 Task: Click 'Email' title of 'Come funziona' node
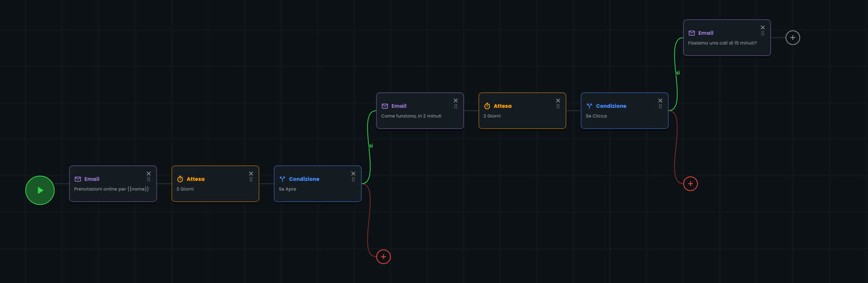tap(399, 106)
